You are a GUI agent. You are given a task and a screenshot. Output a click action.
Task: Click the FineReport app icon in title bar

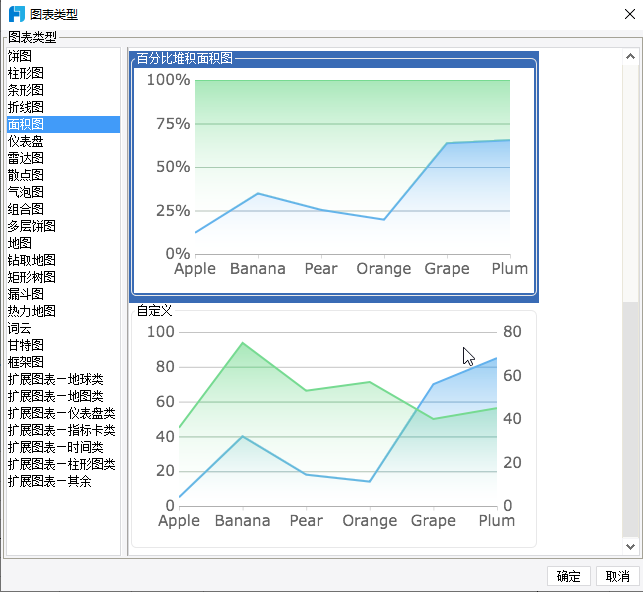[17, 14]
